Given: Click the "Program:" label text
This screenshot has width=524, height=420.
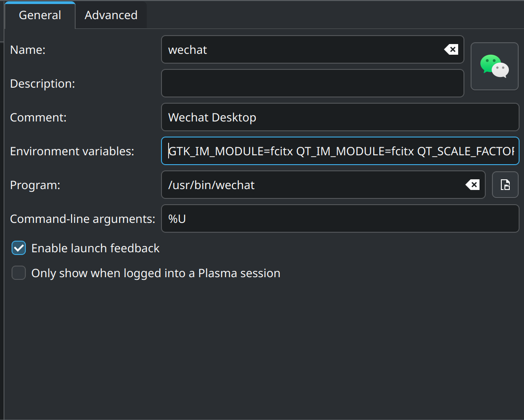Looking at the screenshot, I should coord(35,185).
